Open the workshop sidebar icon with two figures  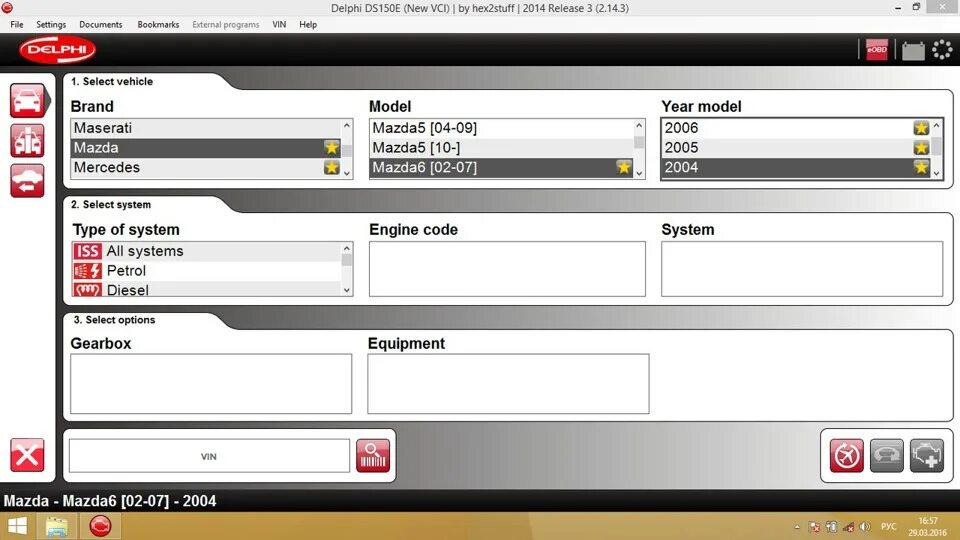(28, 141)
